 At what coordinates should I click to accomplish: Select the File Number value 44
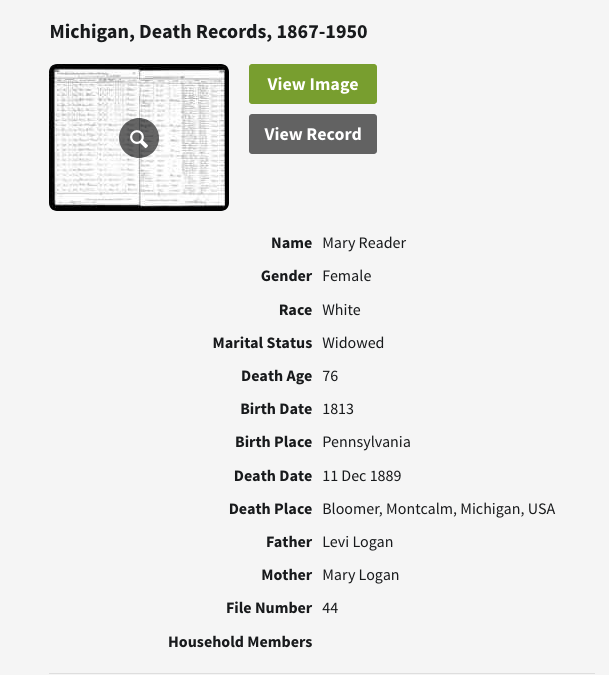[x=330, y=608]
